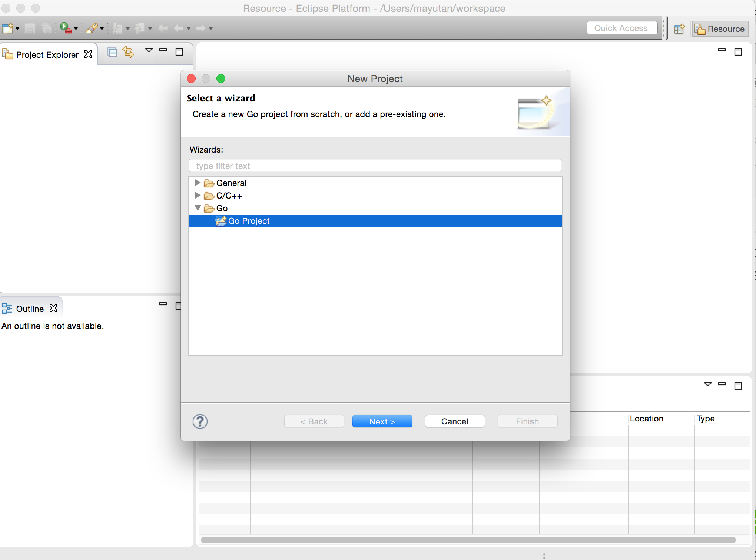Click the Previous Annotation toolbar icon
Viewport: 756px width, 560px height.
(x=140, y=28)
